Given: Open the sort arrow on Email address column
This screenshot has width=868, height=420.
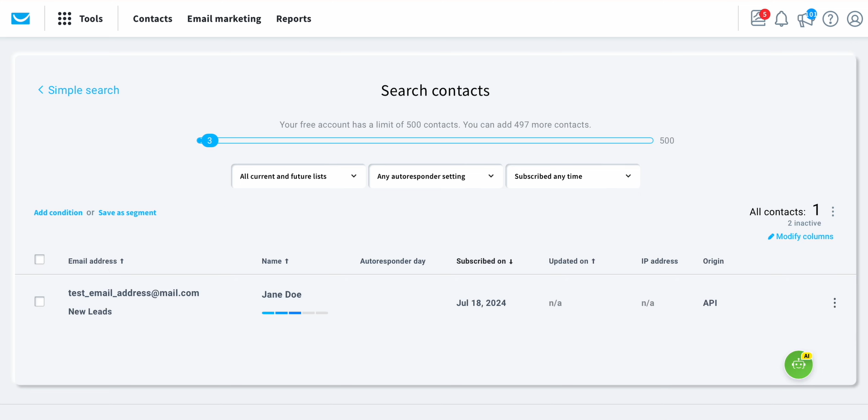Looking at the screenshot, I should 122,261.
